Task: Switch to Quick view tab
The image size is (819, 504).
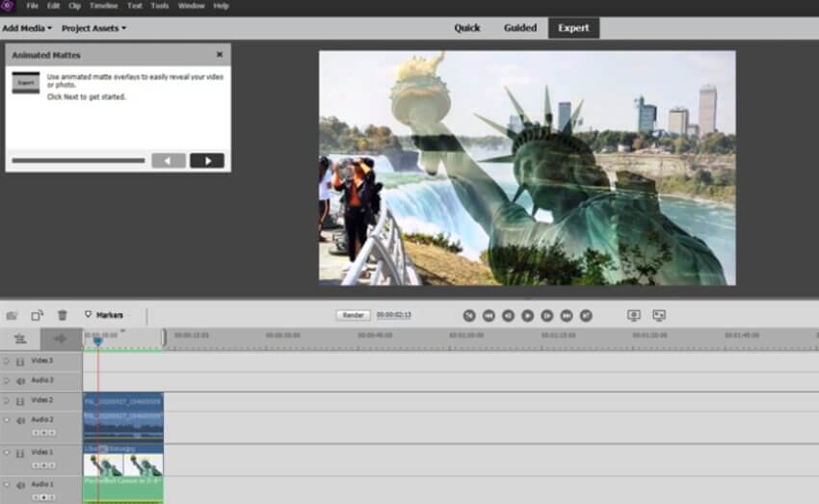Action: click(467, 28)
